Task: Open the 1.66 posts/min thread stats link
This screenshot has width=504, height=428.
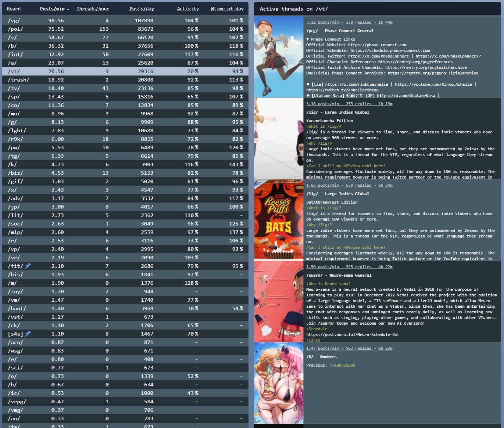Action: click(349, 185)
